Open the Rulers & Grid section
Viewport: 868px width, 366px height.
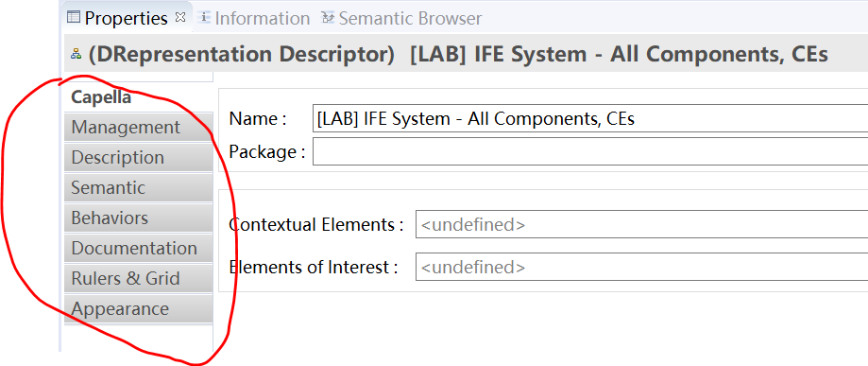pyautogui.click(x=139, y=278)
